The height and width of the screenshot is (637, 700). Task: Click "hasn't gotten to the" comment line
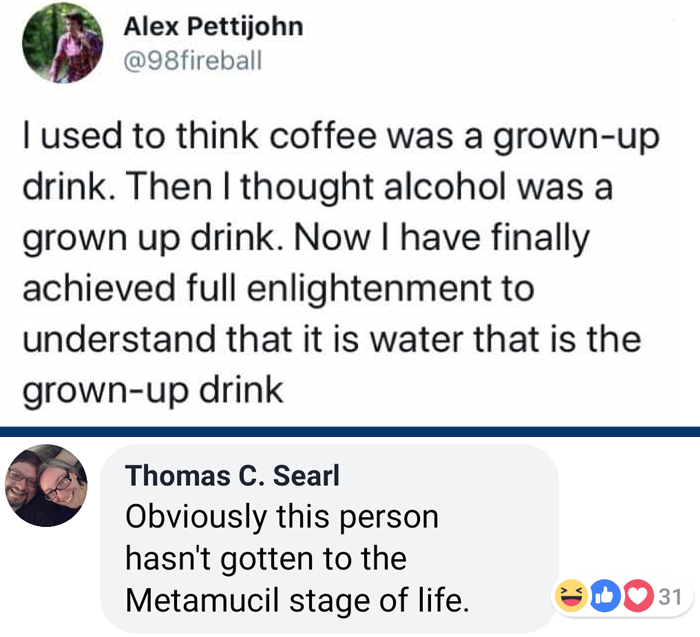265,558
